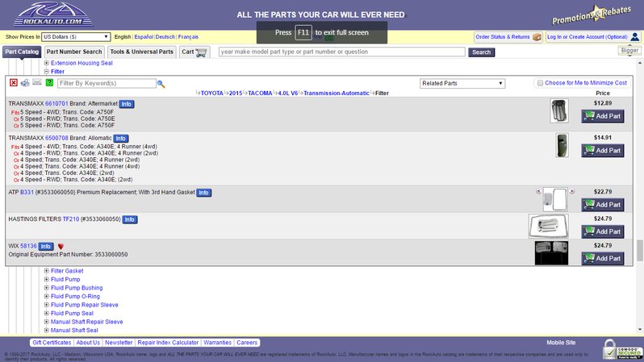Open Log In or Create Account link
Image resolution: width=644 pixels, height=362 pixels.
click(588, 37)
